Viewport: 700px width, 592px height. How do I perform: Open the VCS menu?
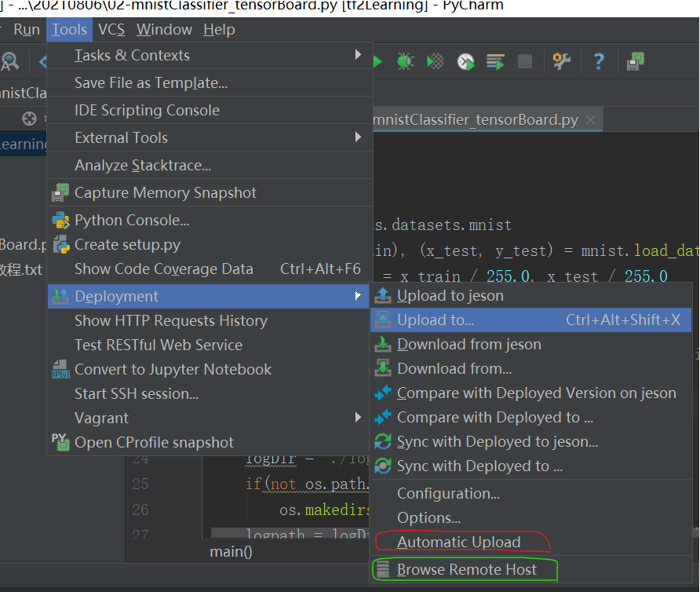[x=111, y=30]
